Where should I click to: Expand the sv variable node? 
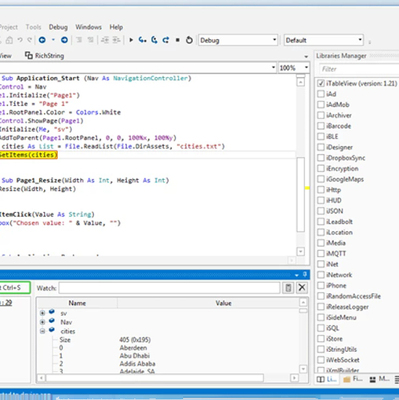coord(42,313)
